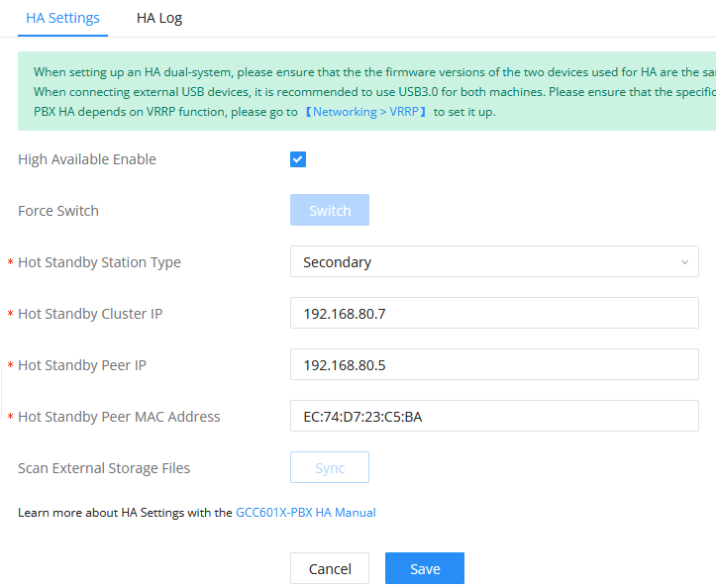
Task: Follow the Networking > VRRP link
Action: tap(365, 112)
